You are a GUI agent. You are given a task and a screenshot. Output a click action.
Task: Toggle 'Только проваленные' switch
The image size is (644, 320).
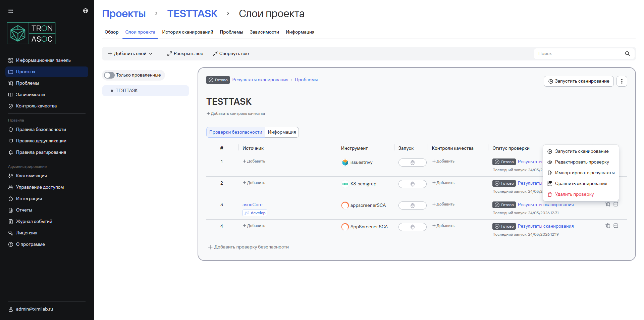pyautogui.click(x=109, y=75)
